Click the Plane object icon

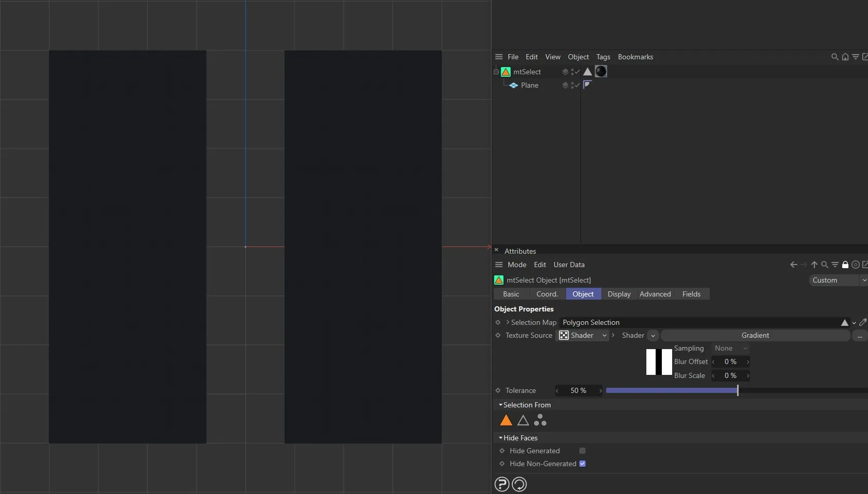pyautogui.click(x=513, y=86)
